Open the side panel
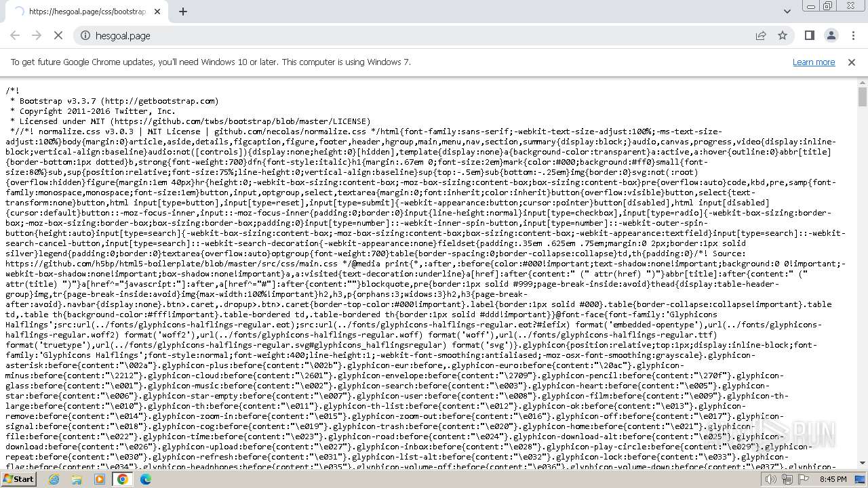This screenshot has height=488, width=868. click(809, 35)
